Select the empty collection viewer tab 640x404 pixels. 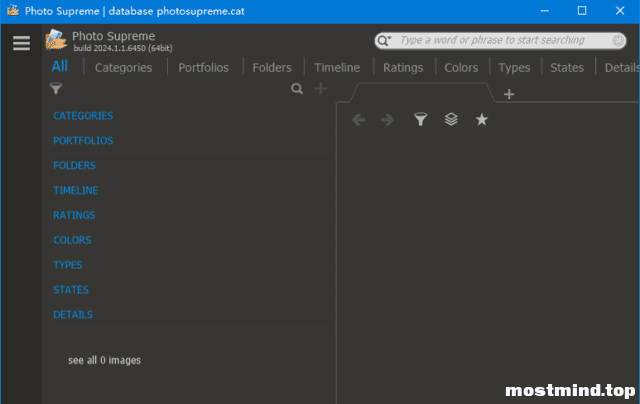422,93
